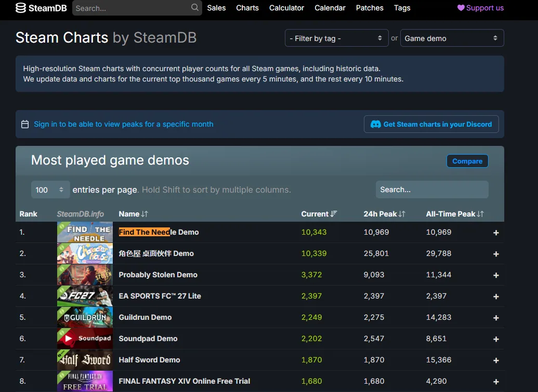Click the plus icon on the EA SPORTS FC 27 Lite row
Screen dimensions: 538x392
(496, 296)
